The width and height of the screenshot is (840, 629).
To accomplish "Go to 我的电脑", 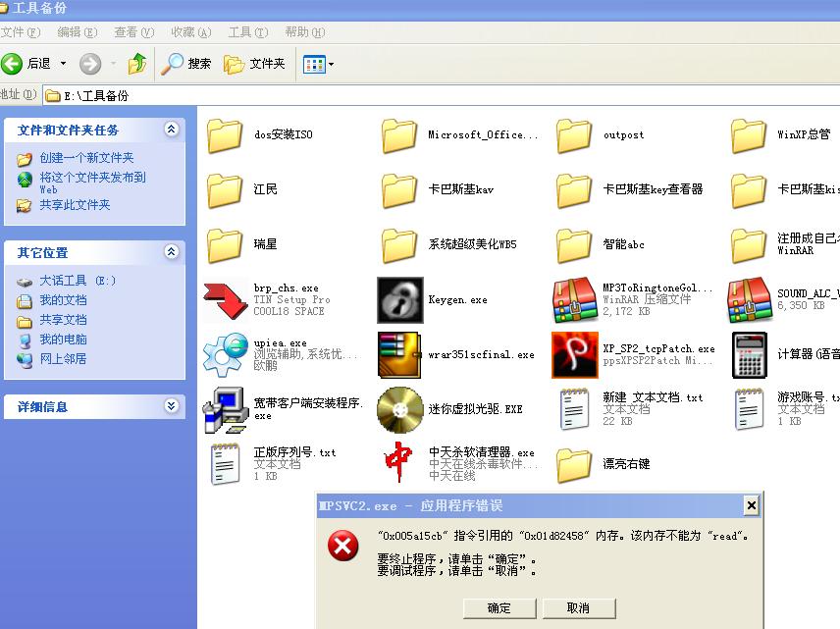I will tap(63, 340).
